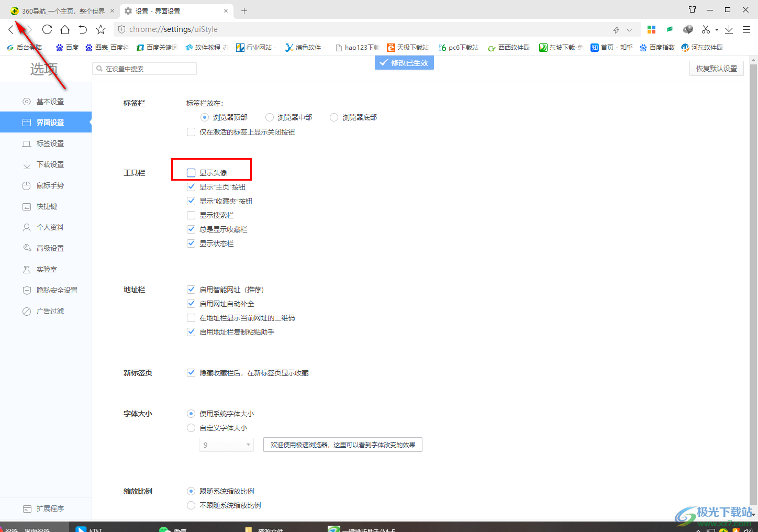Screen dimensions: 758x532
Task: Toggle 显示状态栏 checkbox
Action: [191, 243]
